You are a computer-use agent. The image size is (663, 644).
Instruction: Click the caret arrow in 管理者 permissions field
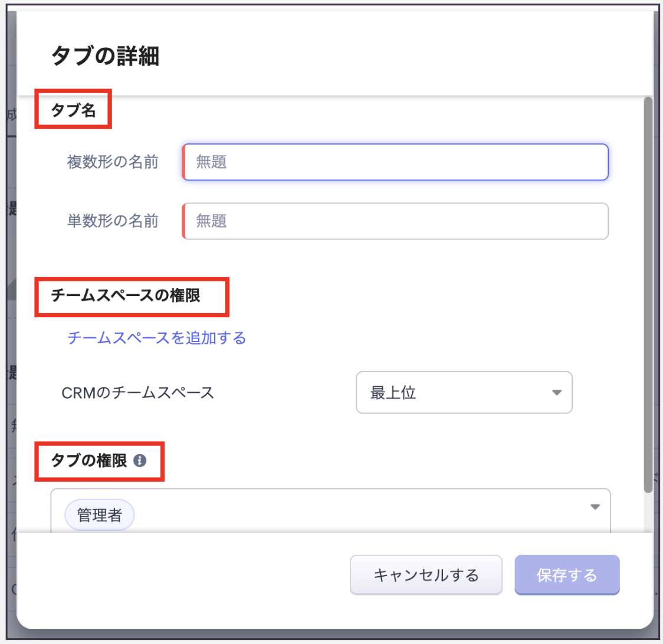[x=595, y=507]
